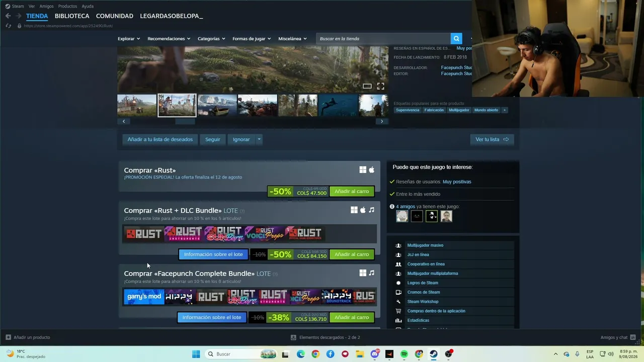The image size is (644, 362).
Task: Click the padlock icon beside the URL
Action: 19,26
